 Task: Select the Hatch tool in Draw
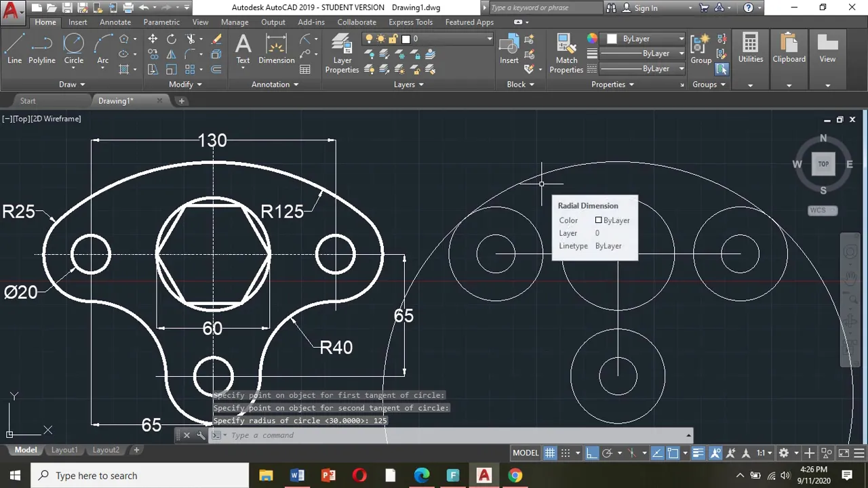click(x=124, y=69)
